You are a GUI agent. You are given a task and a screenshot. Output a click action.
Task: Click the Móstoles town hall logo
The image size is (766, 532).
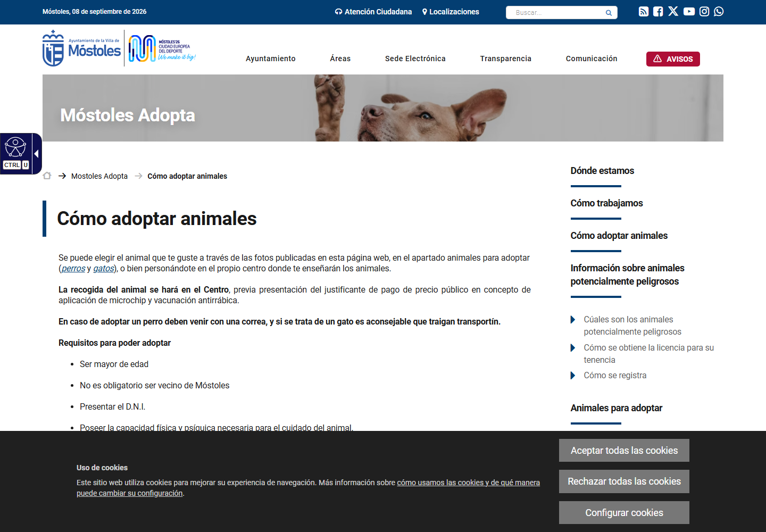(82, 48)
